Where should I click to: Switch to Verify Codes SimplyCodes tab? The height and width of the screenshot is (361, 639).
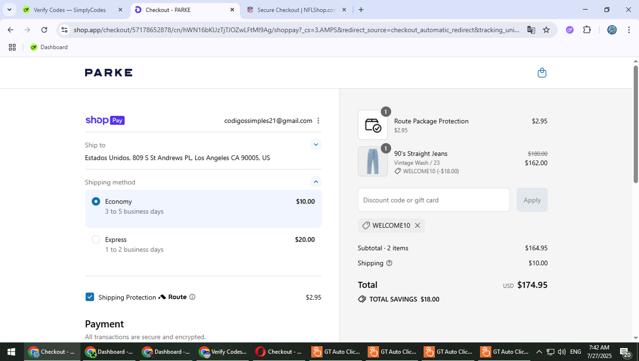[70, 10]
